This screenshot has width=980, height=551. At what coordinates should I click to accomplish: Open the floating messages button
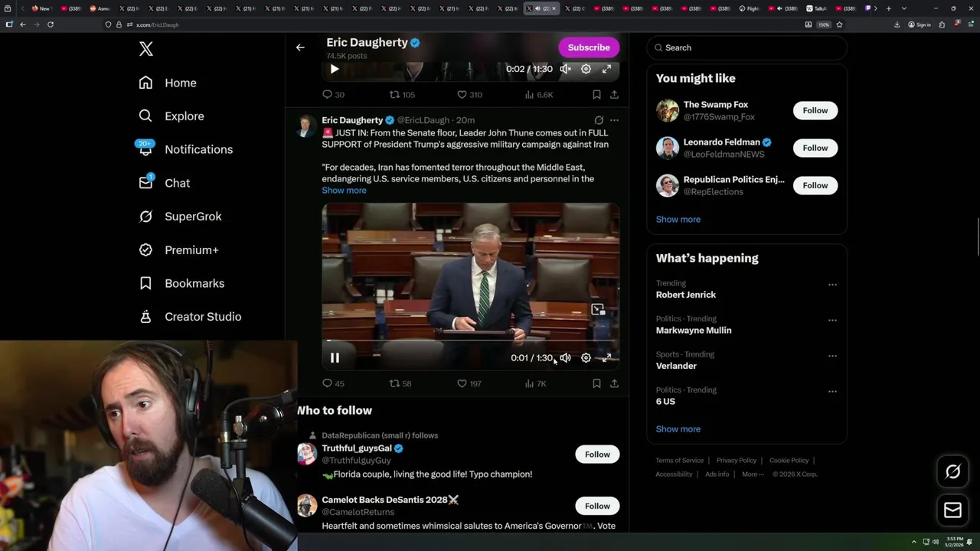pos(953,510)
